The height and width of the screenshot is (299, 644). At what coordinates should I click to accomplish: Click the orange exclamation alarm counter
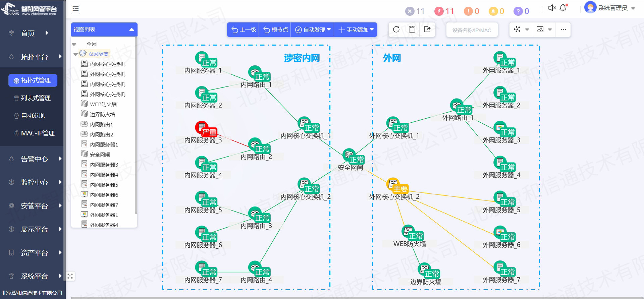[471, 11]
